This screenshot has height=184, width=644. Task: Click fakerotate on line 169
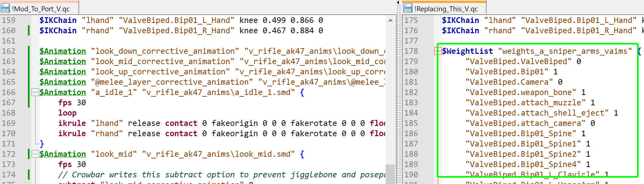tap(314, 123)
